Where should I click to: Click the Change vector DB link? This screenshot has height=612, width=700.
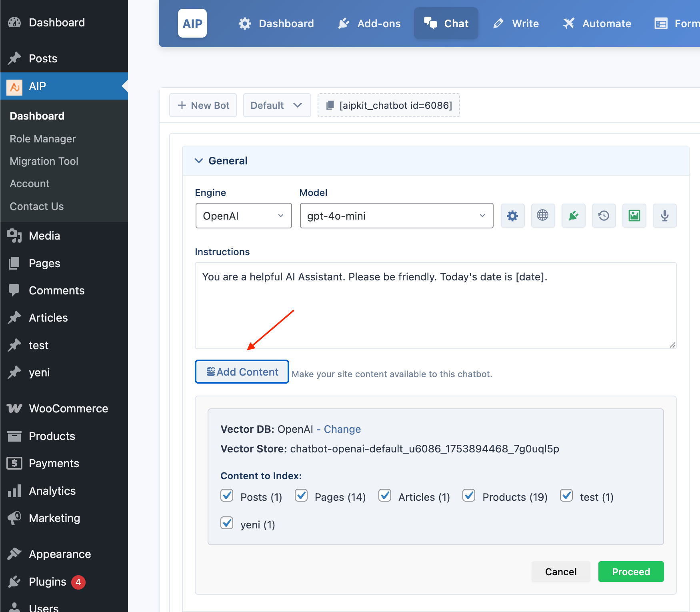342,429
